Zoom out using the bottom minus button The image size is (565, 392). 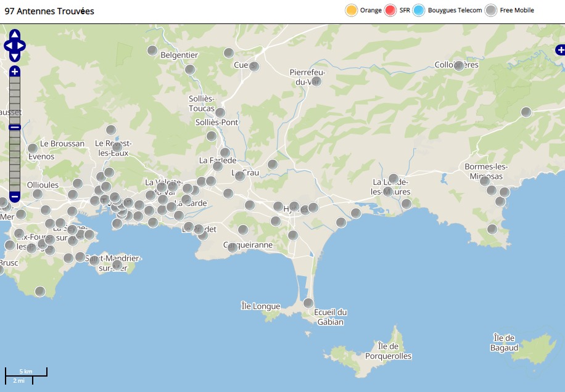(15, 197)
